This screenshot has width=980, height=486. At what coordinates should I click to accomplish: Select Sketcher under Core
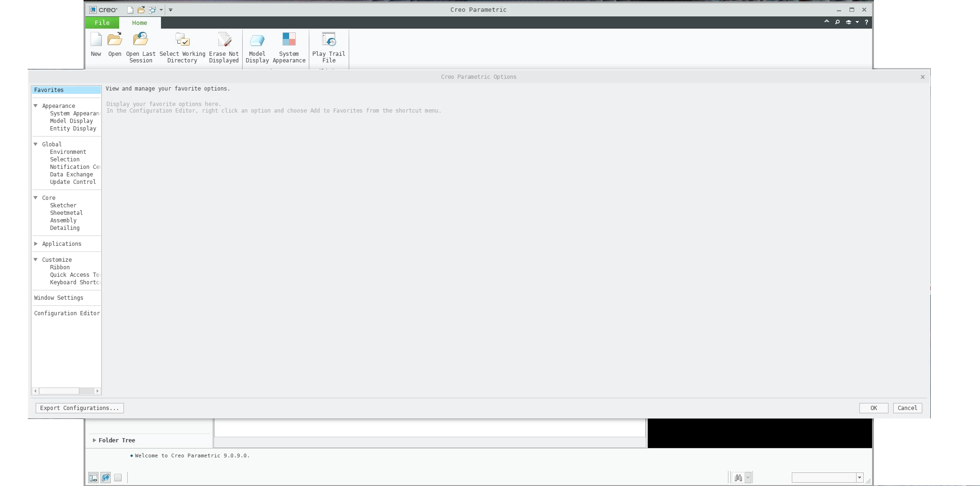pos(63,205)
